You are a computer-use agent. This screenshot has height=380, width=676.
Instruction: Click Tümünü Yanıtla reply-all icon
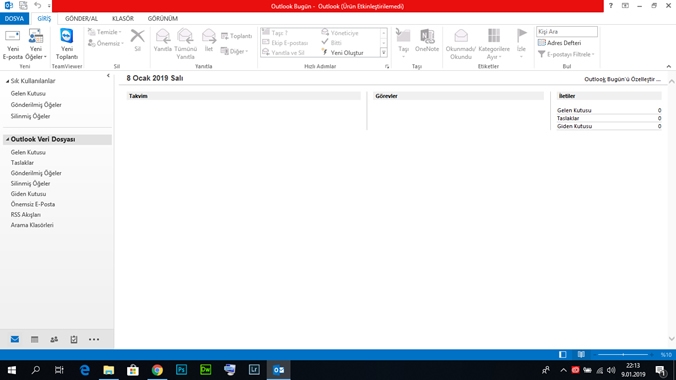pyautogui.click(x=185, y=44)
